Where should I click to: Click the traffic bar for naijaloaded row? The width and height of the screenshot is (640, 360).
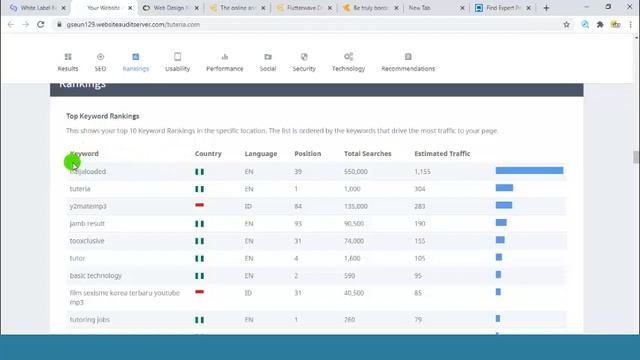(529, 171)
